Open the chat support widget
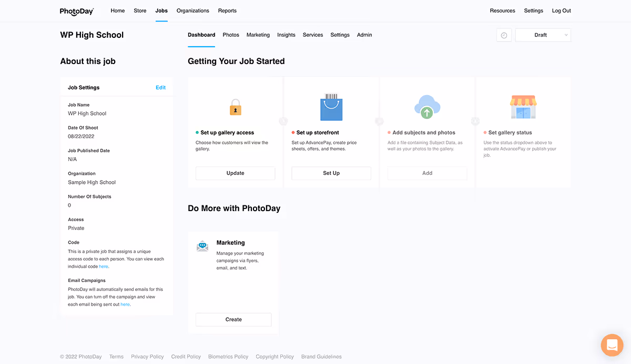Image resolution: width=631 pixels, height=364 pixels. point(612,345)
